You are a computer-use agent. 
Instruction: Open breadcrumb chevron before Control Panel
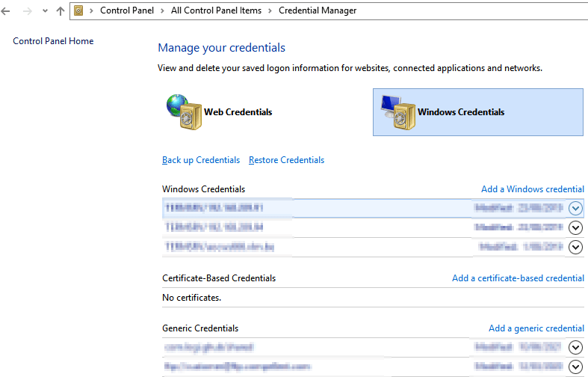click(91, 11)
